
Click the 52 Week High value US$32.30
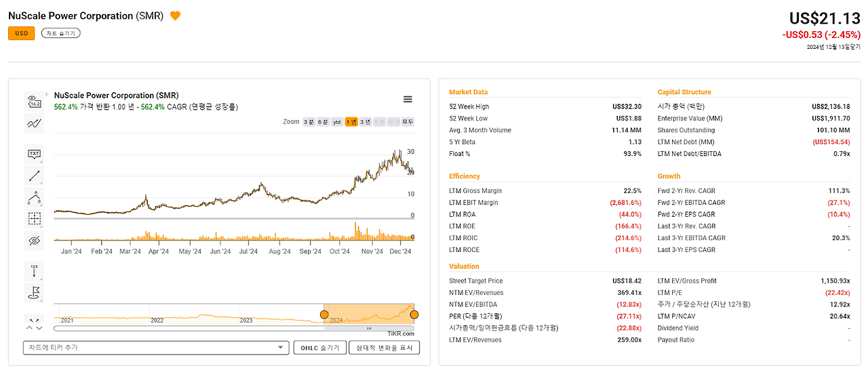[x=627, y=106]
